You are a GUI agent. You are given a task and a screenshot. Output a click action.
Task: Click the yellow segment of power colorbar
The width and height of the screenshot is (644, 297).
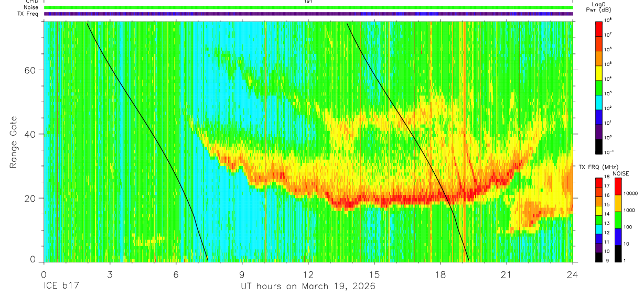coord(599,72)
